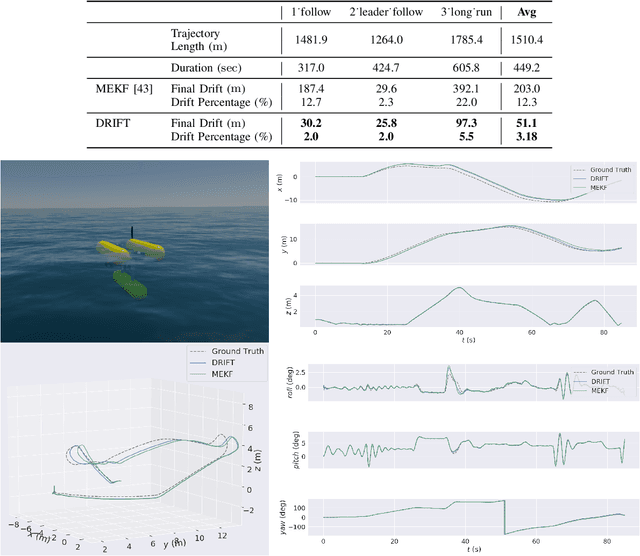Click DRIFT drift percentage 5.5
This screenshot has height=556, width=640.
point(466,136)
